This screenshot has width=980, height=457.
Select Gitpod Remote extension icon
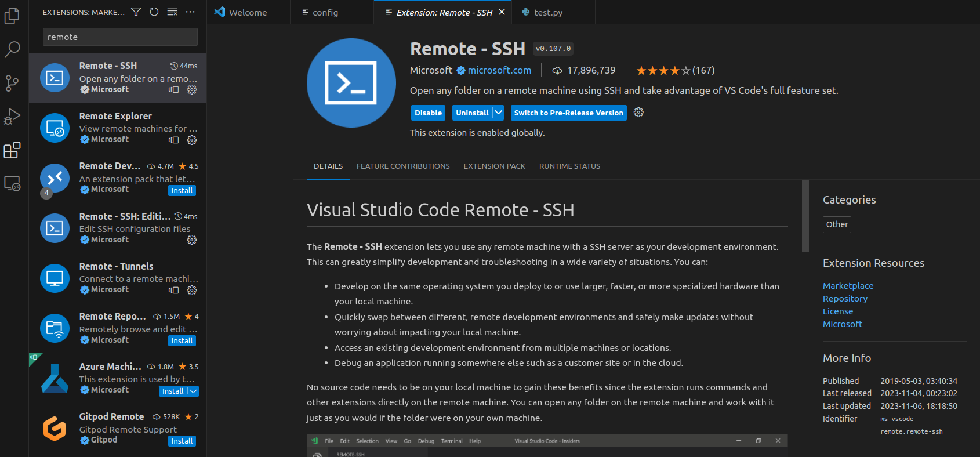pos(55,429)
